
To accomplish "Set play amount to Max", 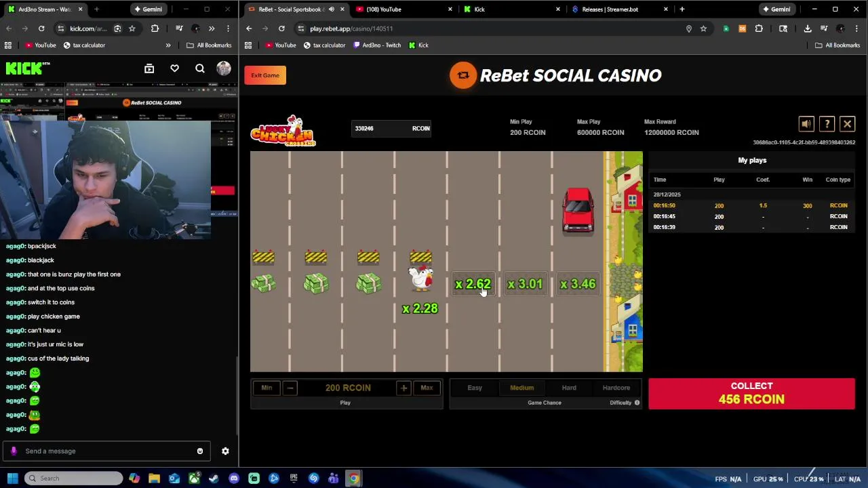I will pyautogui.click(x=427, y=388).
